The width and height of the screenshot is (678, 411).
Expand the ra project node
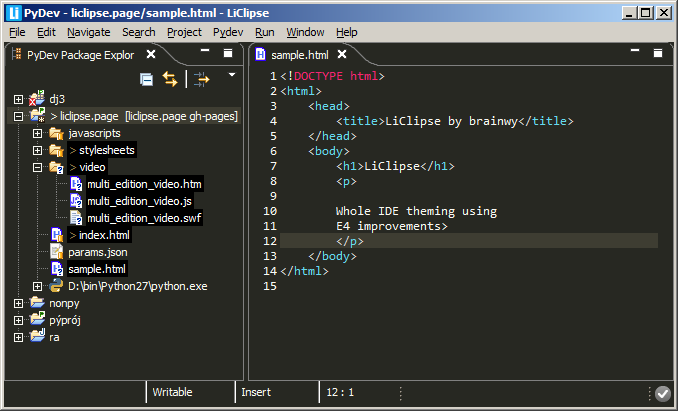[18, 337]
